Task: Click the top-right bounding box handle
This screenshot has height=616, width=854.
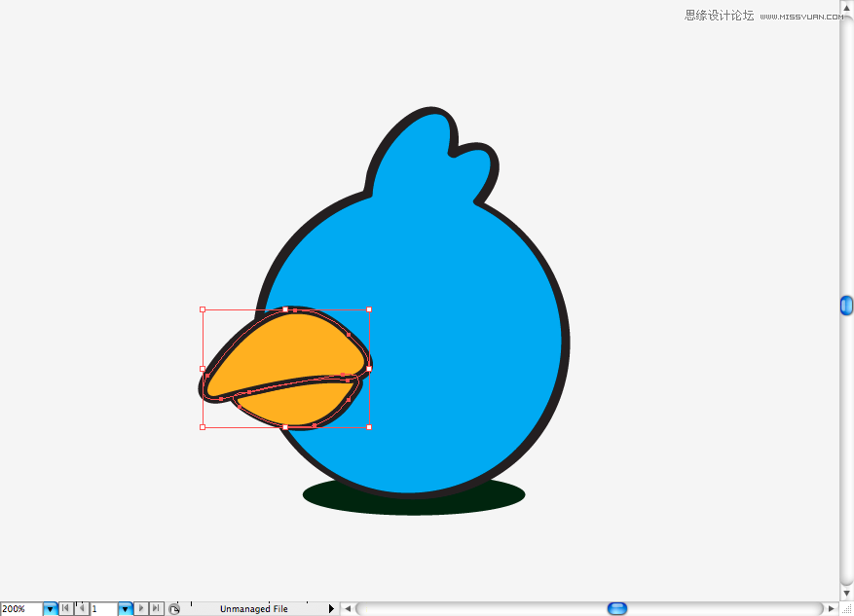Action: (x=369, y=309)
